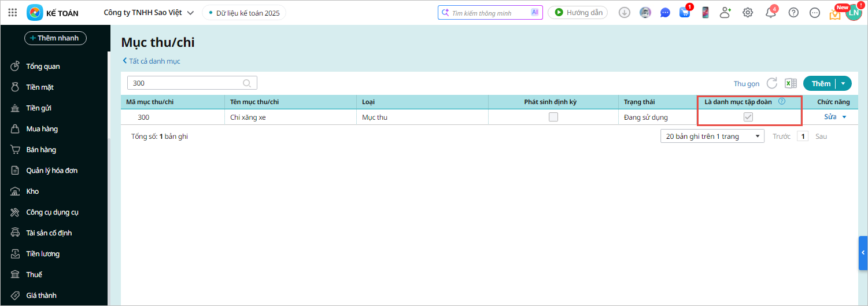Click the search magnifier icon in filter box
This screenshot has height=306, width=868.
(247, 83)
